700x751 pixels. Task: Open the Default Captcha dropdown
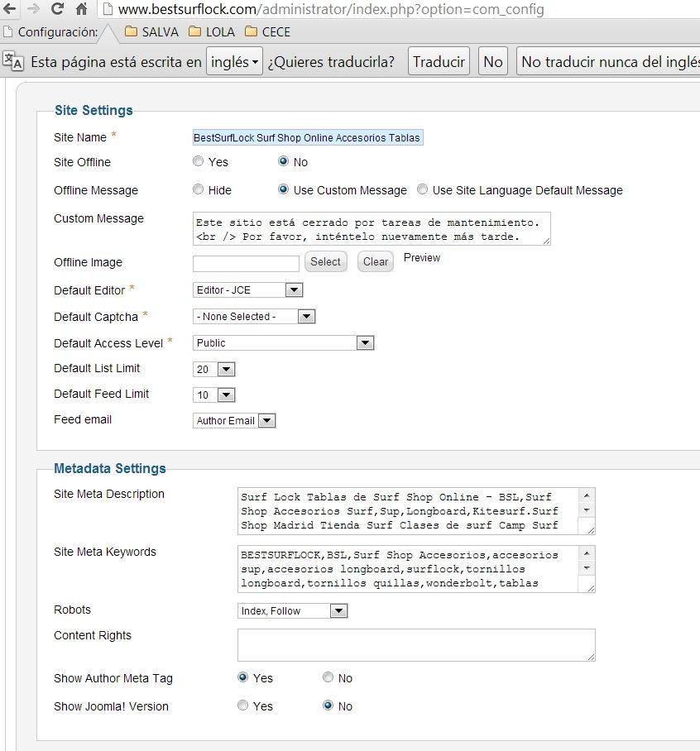(x=254, y=317)
